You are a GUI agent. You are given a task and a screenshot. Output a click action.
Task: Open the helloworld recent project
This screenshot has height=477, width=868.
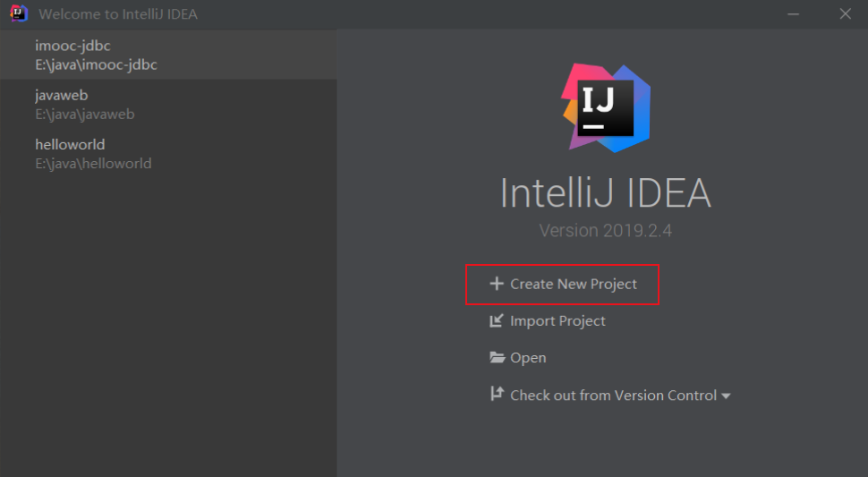click(x=168, y=153)
